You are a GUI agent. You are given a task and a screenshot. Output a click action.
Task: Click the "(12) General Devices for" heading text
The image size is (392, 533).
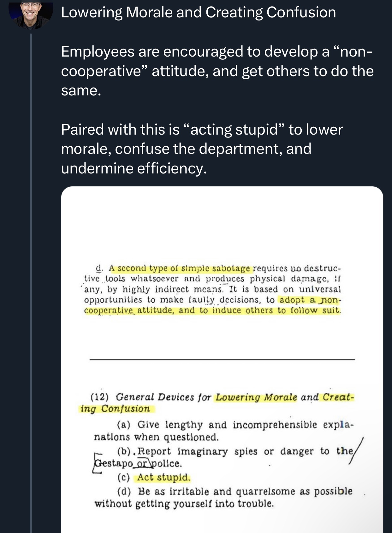tap(151, 397)
